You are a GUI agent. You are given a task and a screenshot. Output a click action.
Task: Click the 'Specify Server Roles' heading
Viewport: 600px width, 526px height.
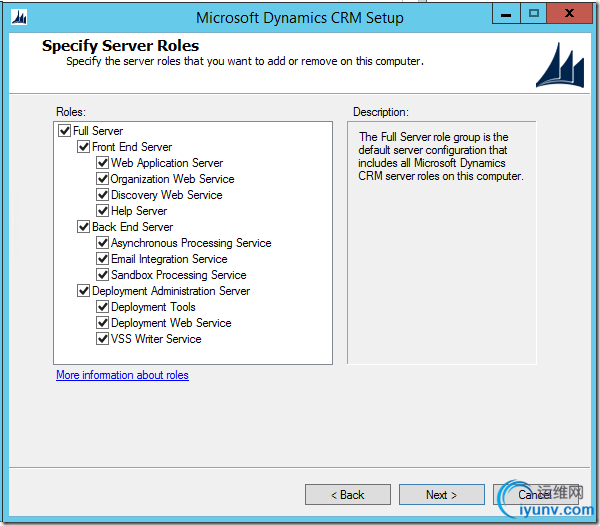point(121,46)
